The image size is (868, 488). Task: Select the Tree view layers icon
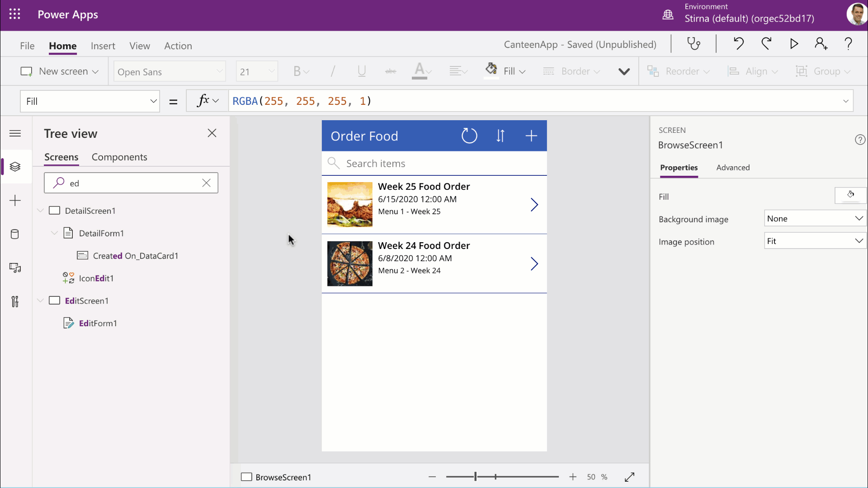(15, 167)
